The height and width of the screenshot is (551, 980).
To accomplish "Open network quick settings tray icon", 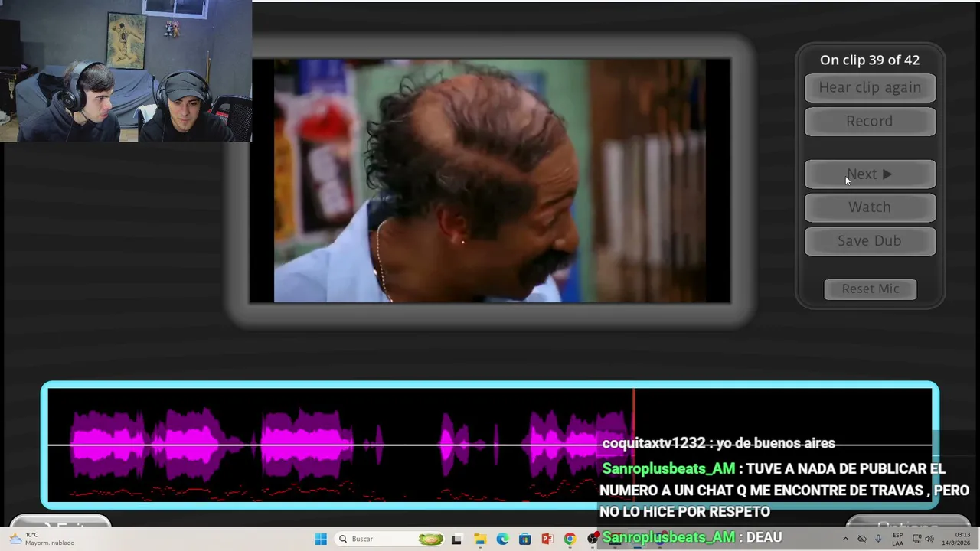I will point(917,539).
